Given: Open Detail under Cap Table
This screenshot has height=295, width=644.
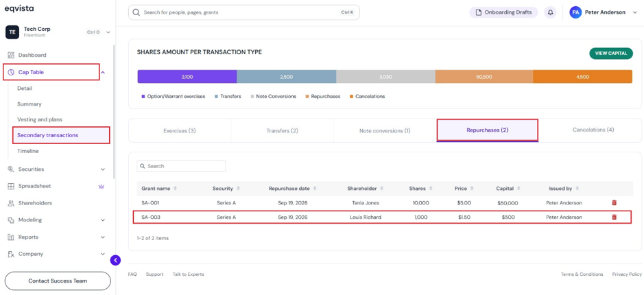Looking at the screenshot, I should (25, 88).
